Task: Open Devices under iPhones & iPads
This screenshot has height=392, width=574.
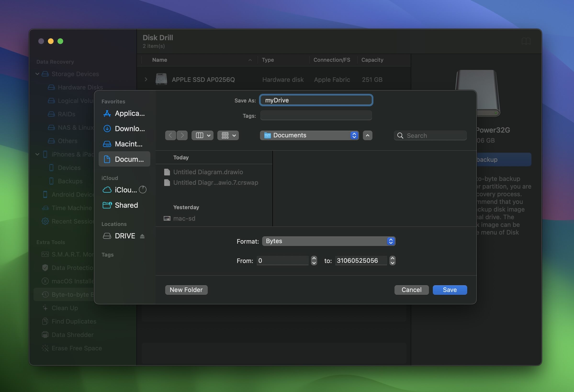Action: tap(65, 168)
